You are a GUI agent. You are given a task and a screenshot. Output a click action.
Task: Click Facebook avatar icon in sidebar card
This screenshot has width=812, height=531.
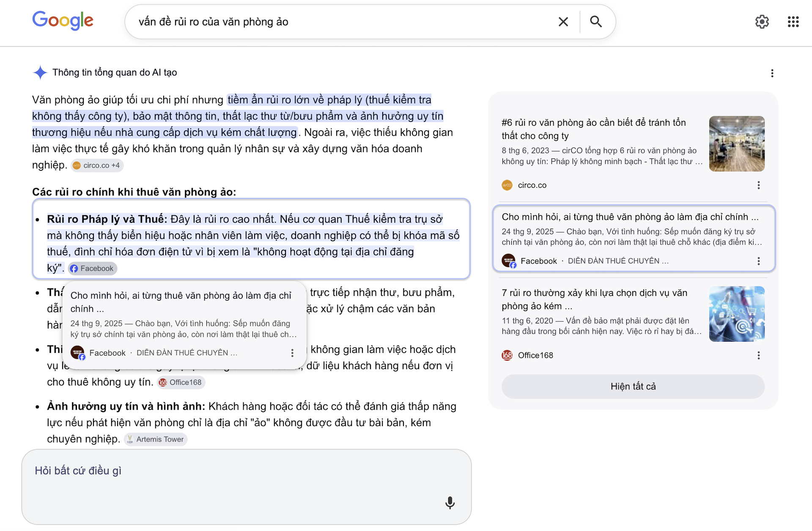(x=509, y=261)
